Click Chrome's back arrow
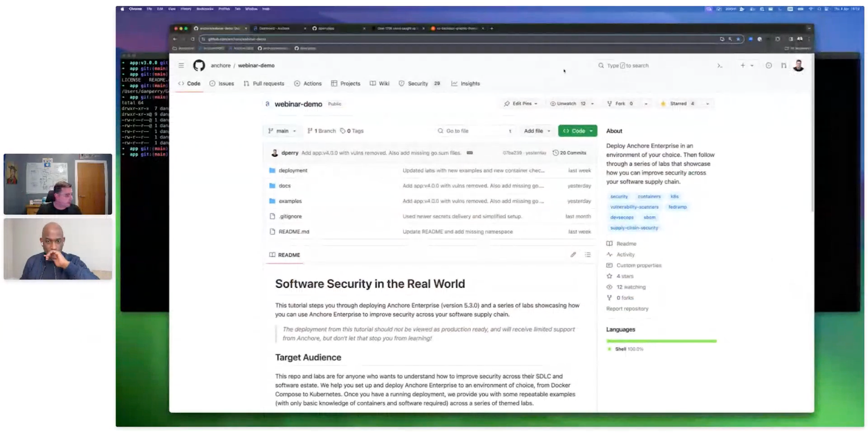 tap(175, 39)
